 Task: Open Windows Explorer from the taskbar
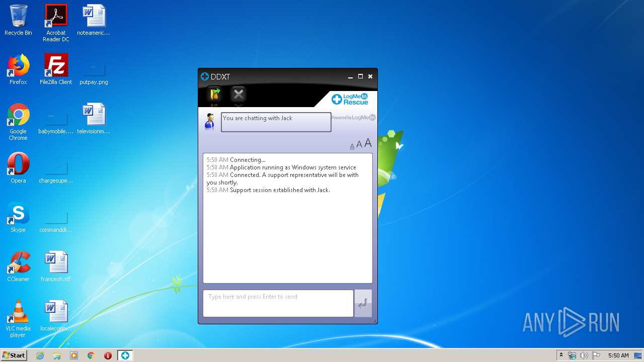pyautogui.click(x=57, y=355)
